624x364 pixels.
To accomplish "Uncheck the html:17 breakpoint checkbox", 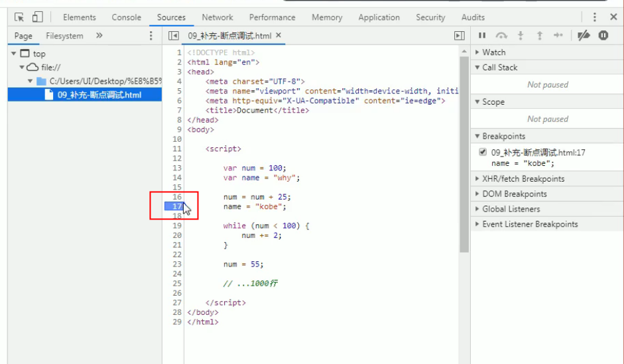I will coord(483,152).
